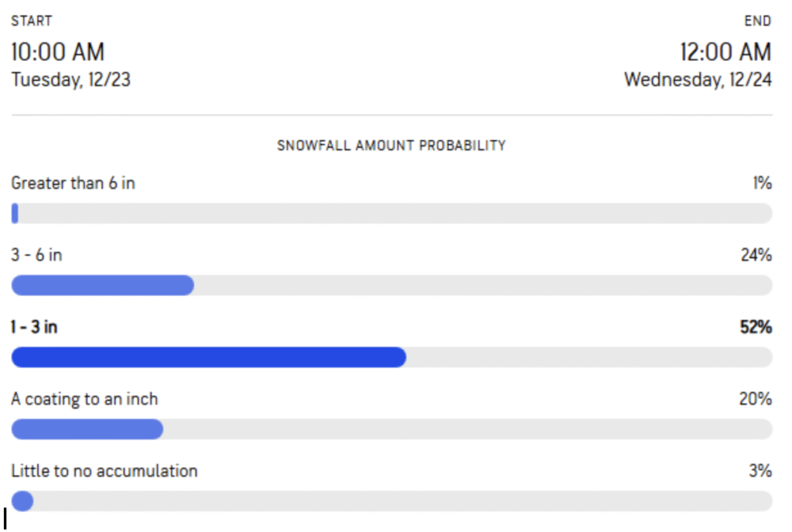Click the 'Greater than 6 in' probability bar

coord(391,213)
